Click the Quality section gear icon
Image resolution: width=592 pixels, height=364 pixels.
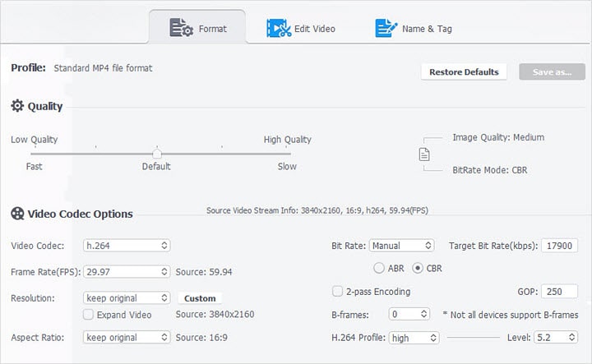(x=17, y=106)
